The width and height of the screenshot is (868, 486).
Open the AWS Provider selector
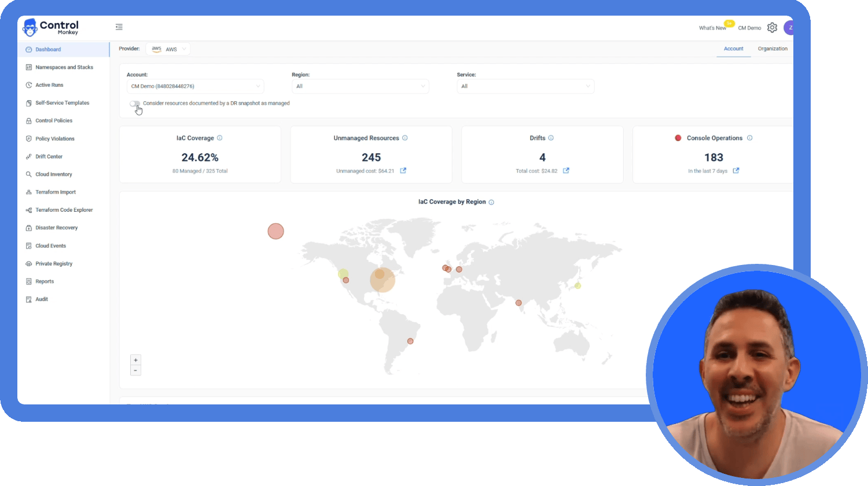(x=168, y=49)
